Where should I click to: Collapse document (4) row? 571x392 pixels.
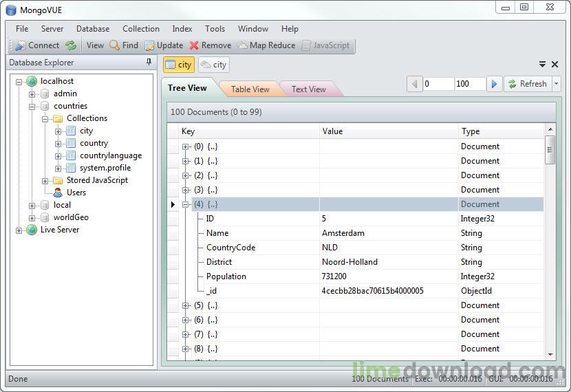click(185, 204)
